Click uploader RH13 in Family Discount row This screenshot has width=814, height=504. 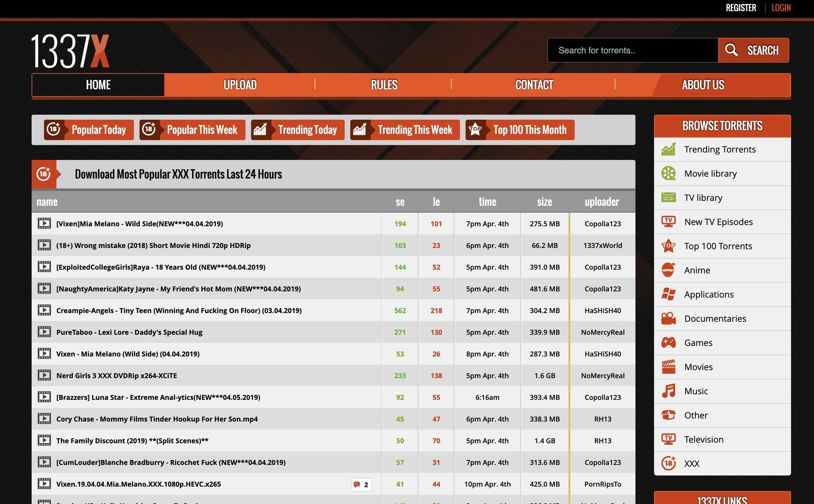[x=602, y=441]
